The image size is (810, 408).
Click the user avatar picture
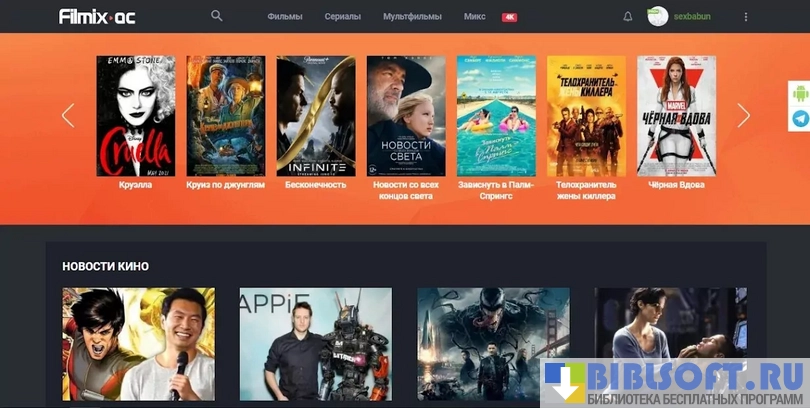click(658, 17)
